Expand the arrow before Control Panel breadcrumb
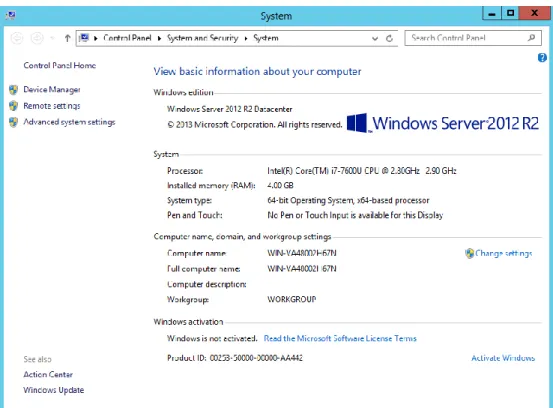553x408 pixels. pos(96,38)
